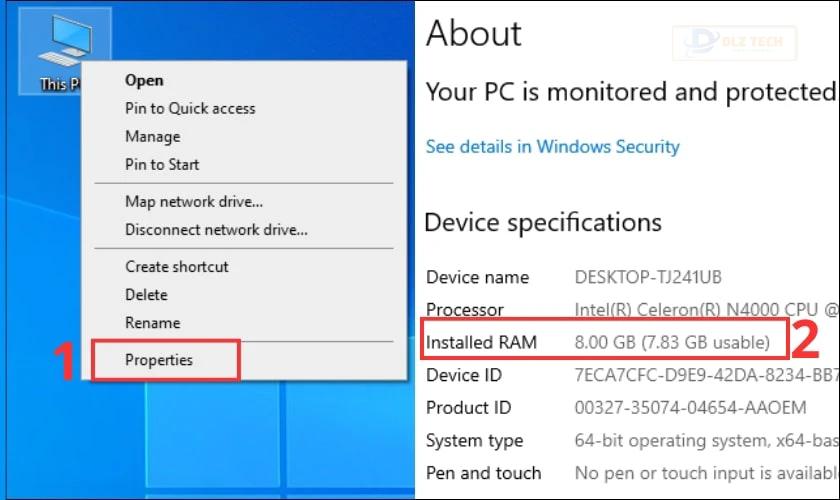Open Properties from the context menu
Screen dimensions: 840x500
pyautogui.click(x=159, y=360)
